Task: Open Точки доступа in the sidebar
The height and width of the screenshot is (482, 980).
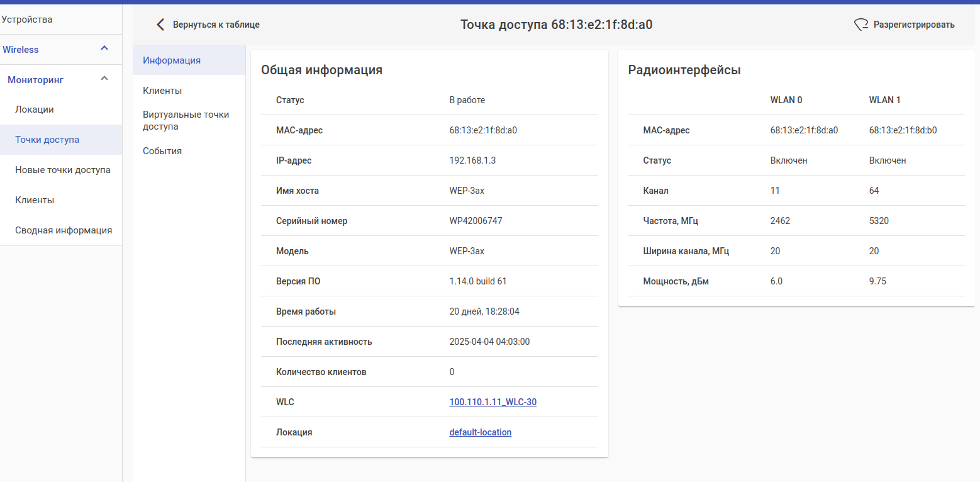Action: pos(61,140)
